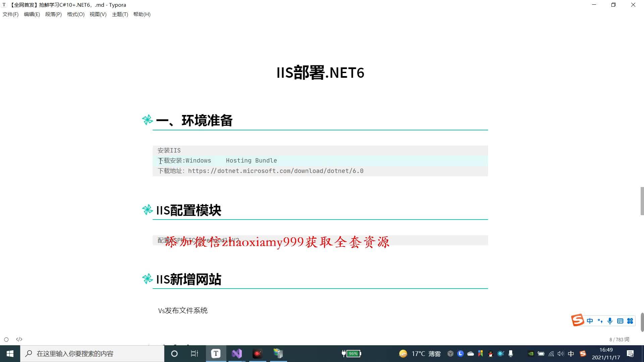Open the 视图(V) menu
This screenshot has width=644, height=362.
point(98,14)
